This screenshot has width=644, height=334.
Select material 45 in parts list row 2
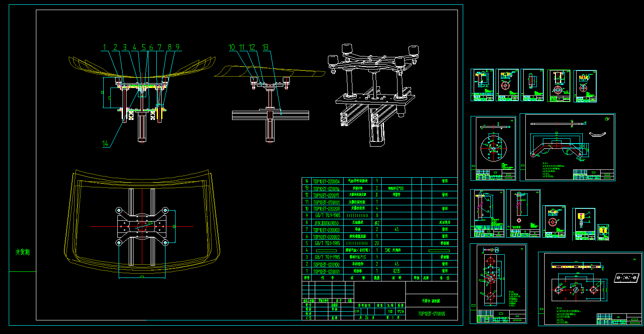click(x=396, y=264)
